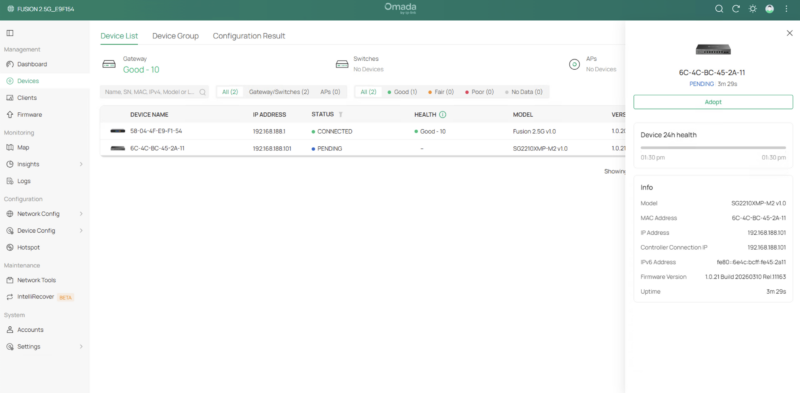Click the magnifier in the device search box

click(x=203, y=92)
